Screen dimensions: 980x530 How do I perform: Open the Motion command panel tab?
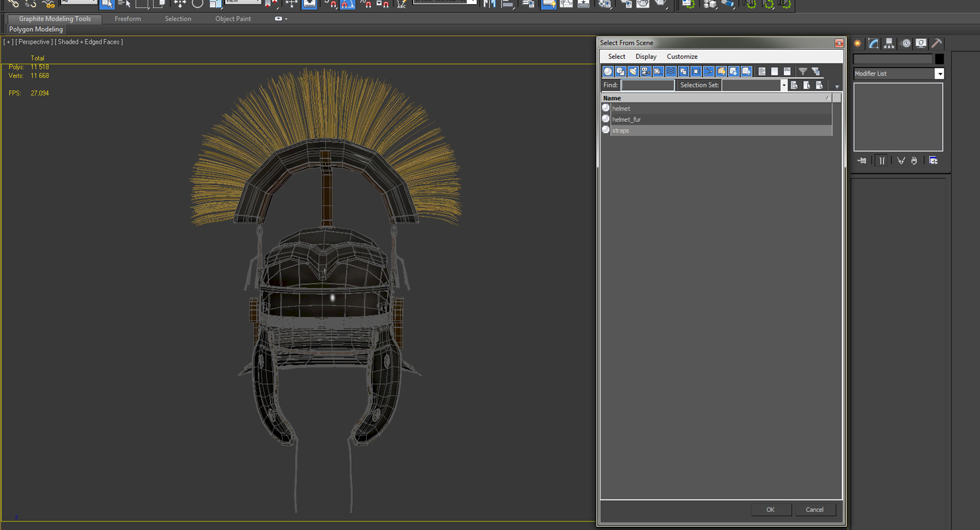(x=905, y=44)
